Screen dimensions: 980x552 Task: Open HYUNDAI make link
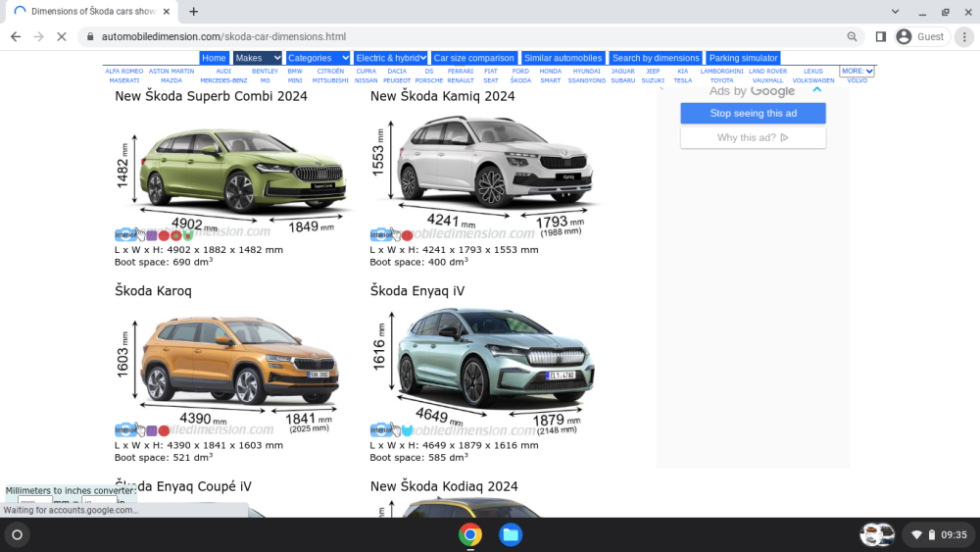point(586,72)
